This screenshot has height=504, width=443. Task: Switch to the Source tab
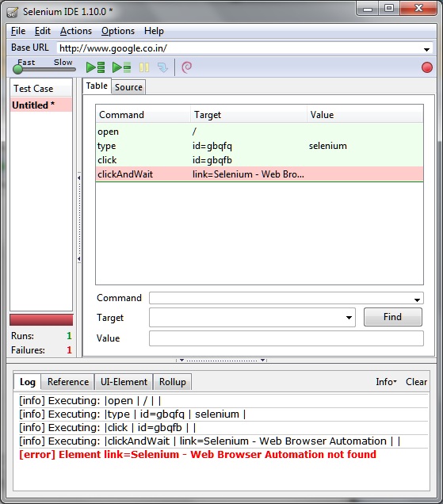(128, 87)
